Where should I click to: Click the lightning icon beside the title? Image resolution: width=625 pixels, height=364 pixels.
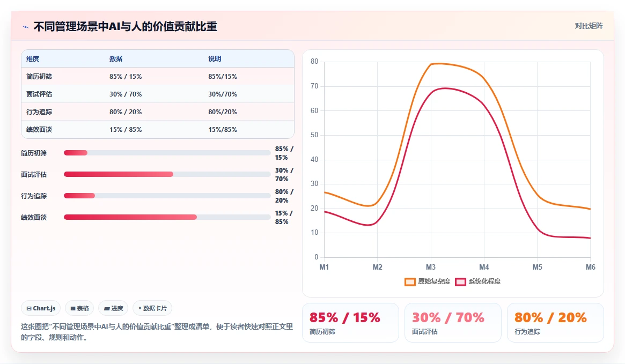(x=26, y=27)
